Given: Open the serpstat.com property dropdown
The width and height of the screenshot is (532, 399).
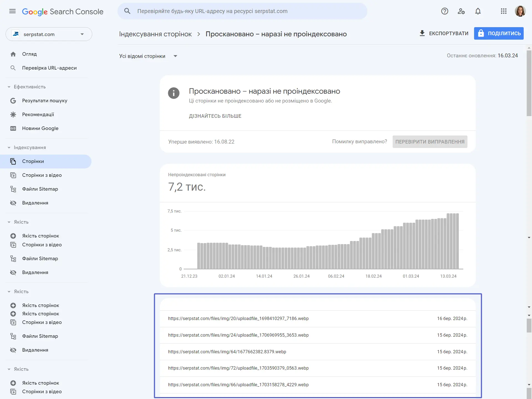Looking at the screenshot, I should [x=49, y=34].
